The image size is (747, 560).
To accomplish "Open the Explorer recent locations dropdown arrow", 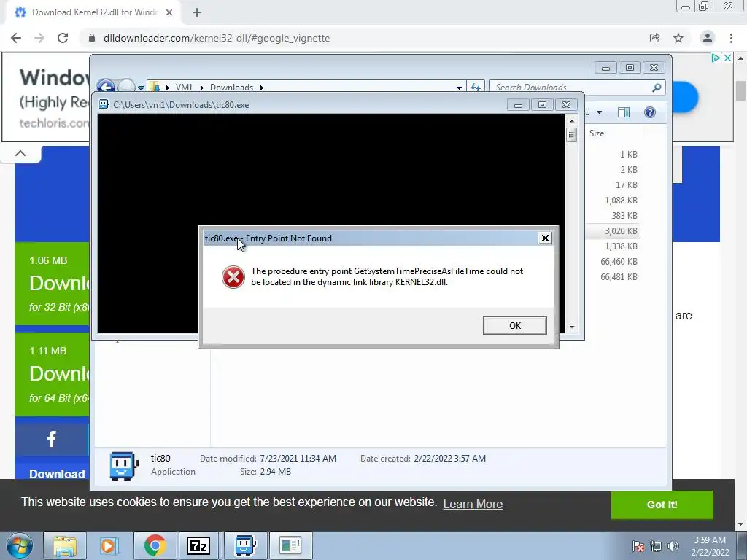I will (x=141, y=87).
